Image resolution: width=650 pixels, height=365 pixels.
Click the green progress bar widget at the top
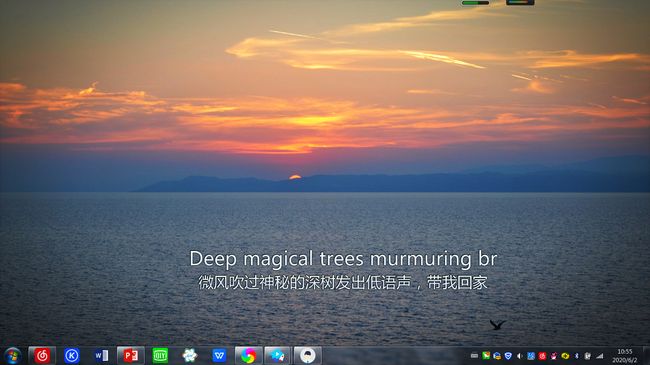475,3
